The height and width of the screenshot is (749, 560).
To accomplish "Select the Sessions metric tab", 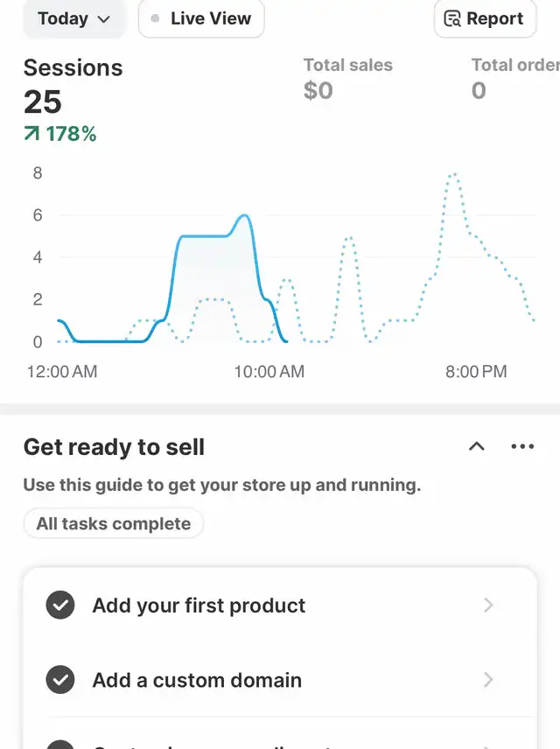I will [x=73, y=100].
